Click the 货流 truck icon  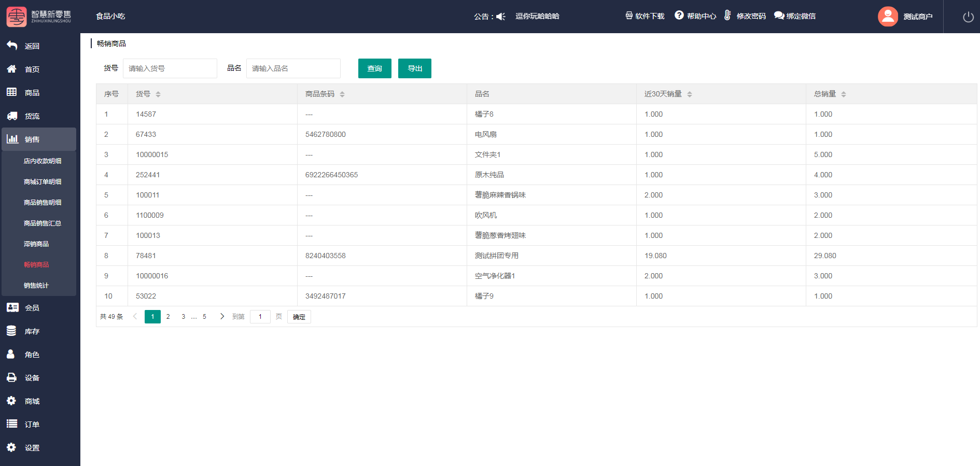[12, 116]
